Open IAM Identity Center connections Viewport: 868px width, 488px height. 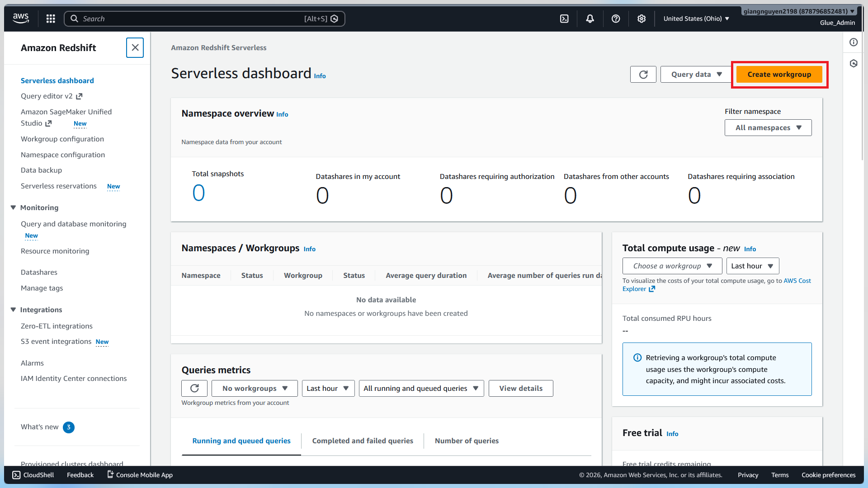pos(74,378)
